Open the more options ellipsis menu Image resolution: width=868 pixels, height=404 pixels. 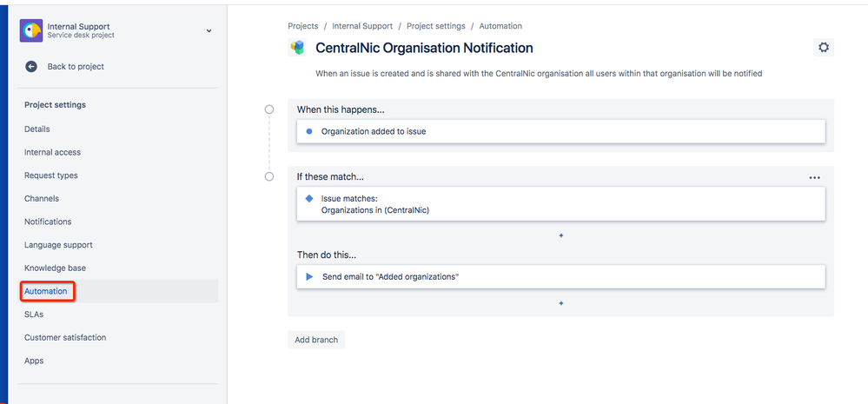pos(814,177)
